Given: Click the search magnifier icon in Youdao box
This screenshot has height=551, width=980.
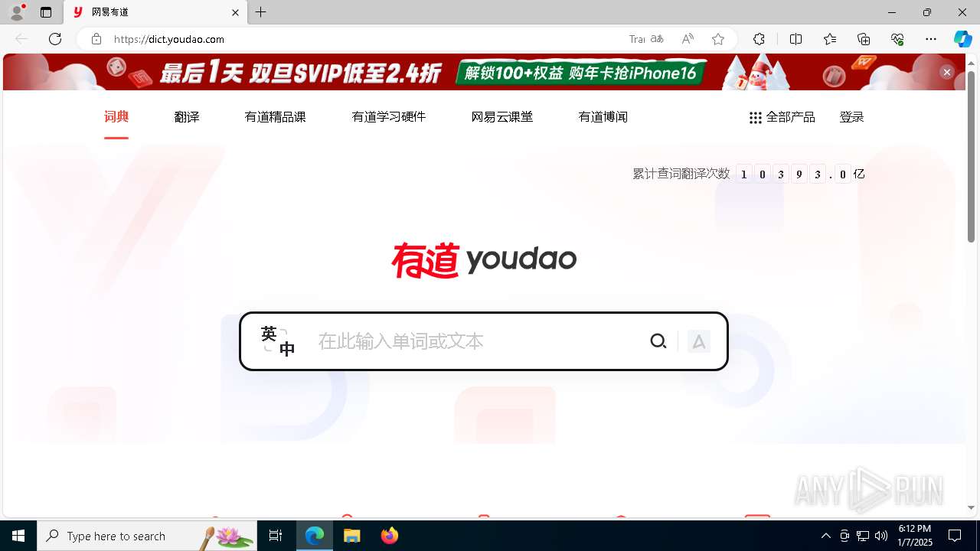Looking at the screenshot, I should tap(658, 341).
